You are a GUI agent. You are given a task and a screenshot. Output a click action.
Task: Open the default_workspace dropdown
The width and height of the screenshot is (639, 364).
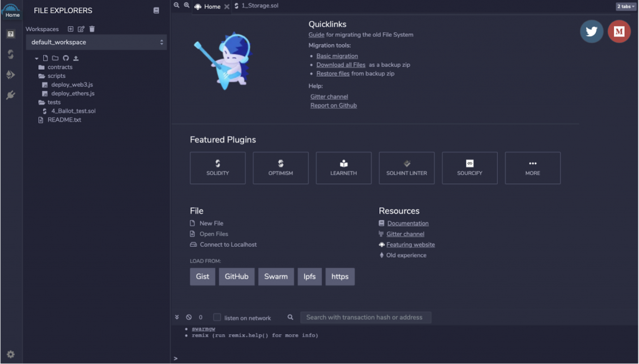click(97, 42)
